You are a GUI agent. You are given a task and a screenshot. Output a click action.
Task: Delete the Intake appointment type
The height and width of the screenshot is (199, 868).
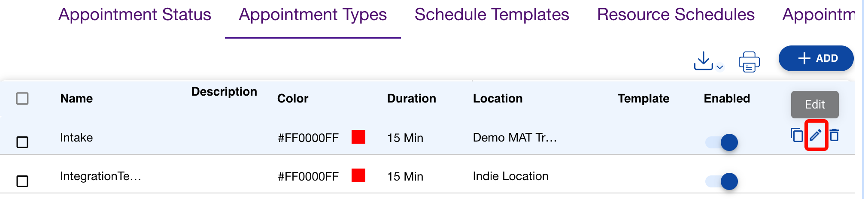[x=835, y=135]
